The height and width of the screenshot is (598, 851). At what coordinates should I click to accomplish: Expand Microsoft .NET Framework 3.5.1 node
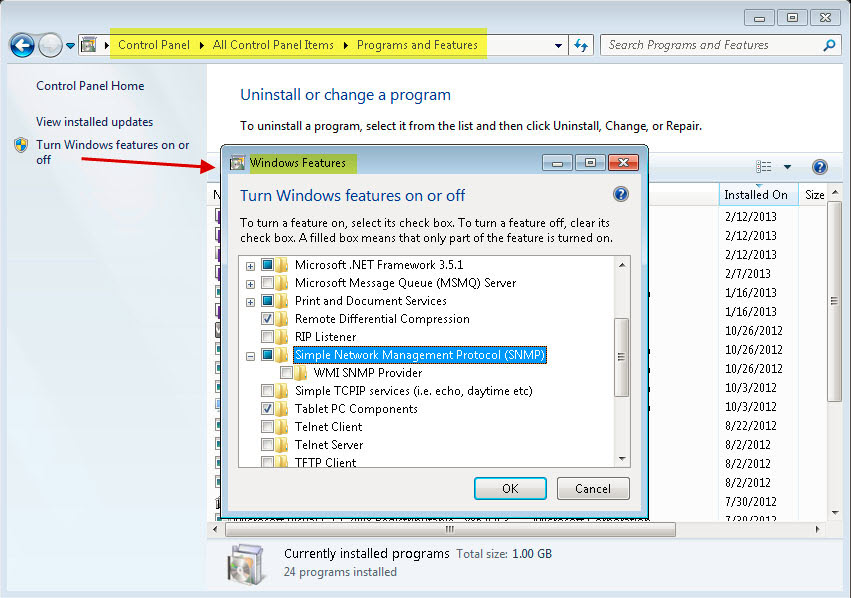pos(250,266)
